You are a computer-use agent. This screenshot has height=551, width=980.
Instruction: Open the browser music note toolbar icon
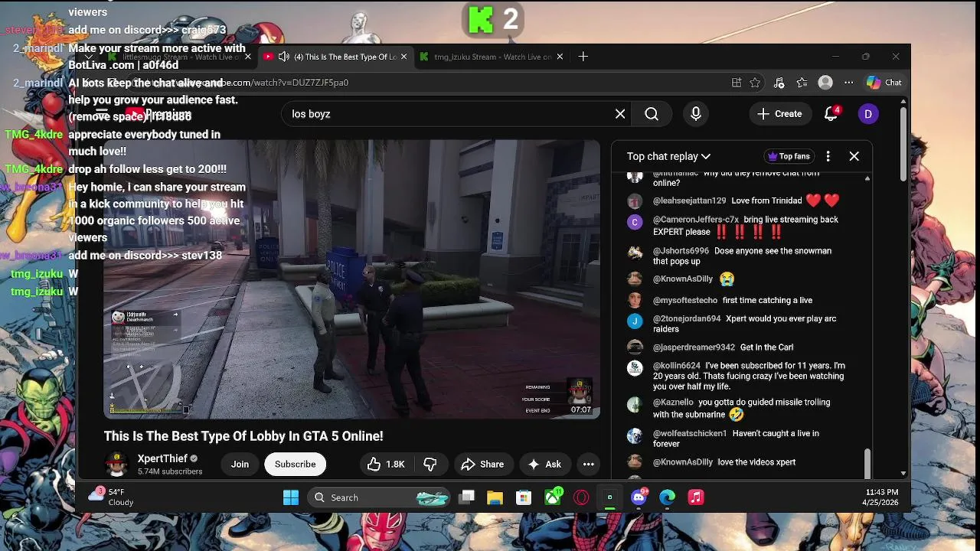(x=779, y=83)
